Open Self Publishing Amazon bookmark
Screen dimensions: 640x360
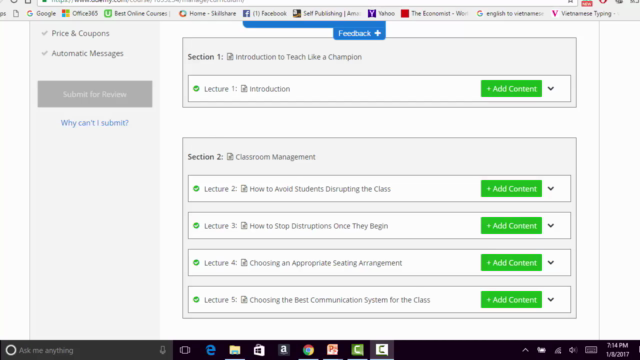pos(327,13)
